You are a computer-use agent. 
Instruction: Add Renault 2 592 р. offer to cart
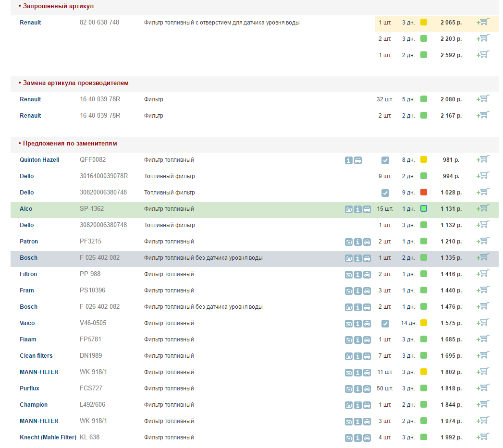(483, 55)
